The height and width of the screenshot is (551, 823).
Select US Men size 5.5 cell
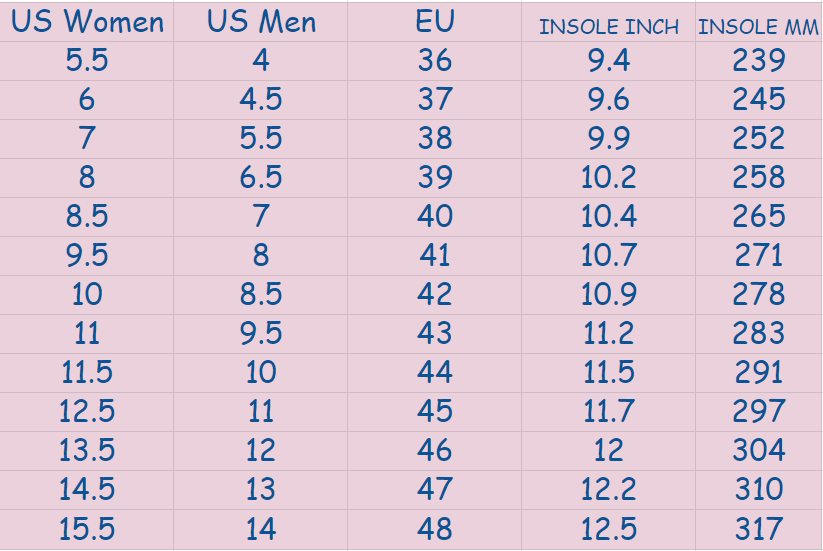[x=261, y=139]
